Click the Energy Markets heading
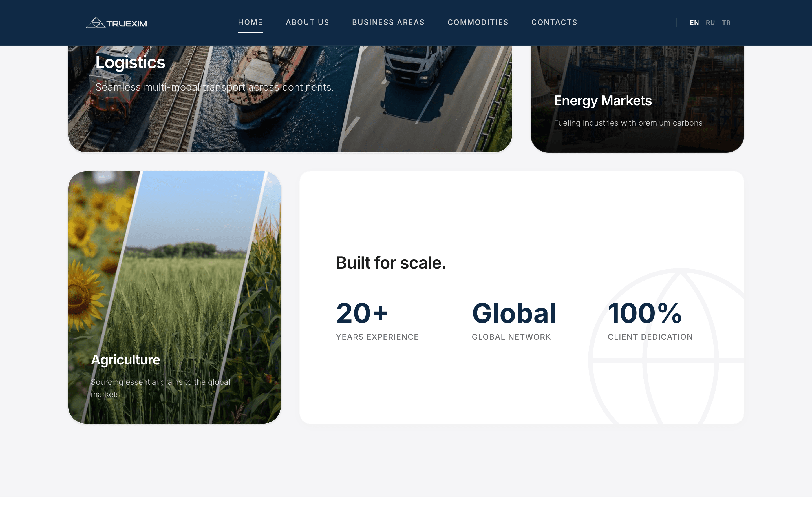The width and height of the screenshot is (812, 507). tap(603, 100)
